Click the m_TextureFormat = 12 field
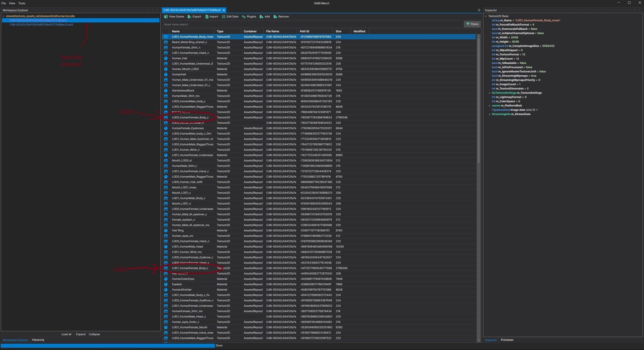 point(508,54)
